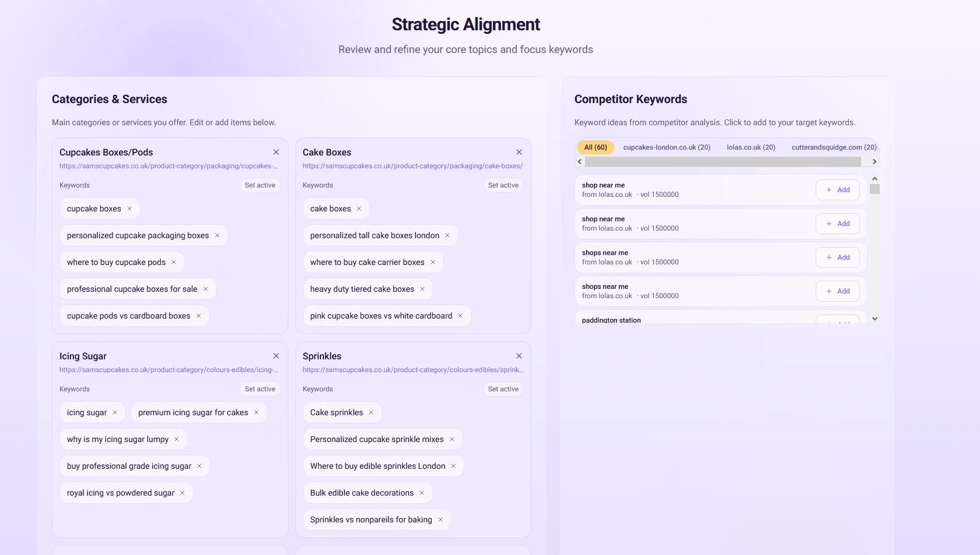Dismiss the Cupcakes Boxes/Pods category card
The image size is (980, 555).
click(x=276, y=152)
